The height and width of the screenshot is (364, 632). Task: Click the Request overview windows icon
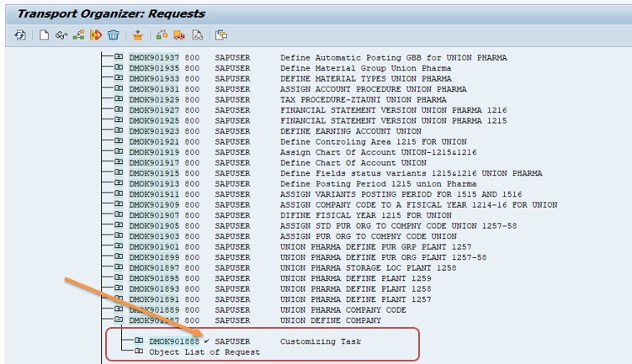tap(221, 35)
